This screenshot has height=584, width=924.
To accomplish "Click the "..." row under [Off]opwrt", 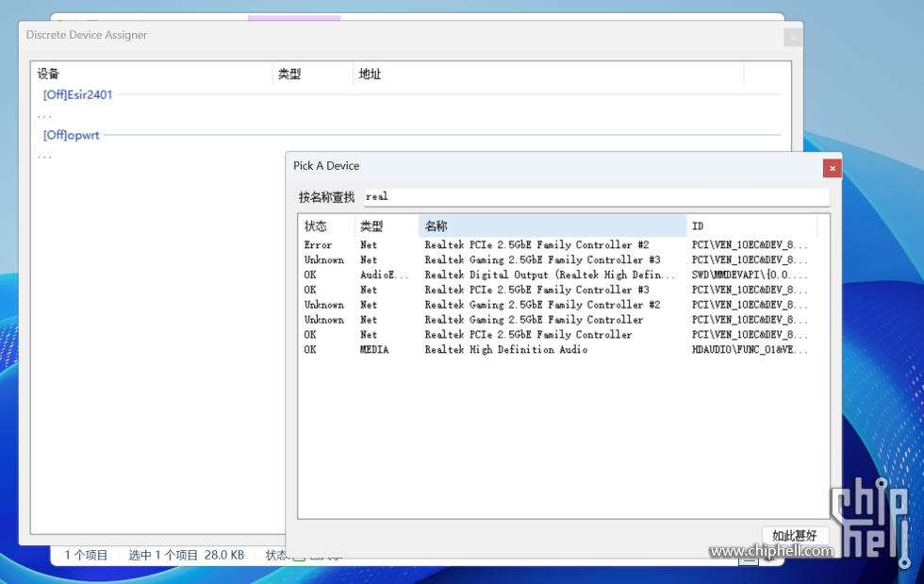I will click(x=45, y=156).
